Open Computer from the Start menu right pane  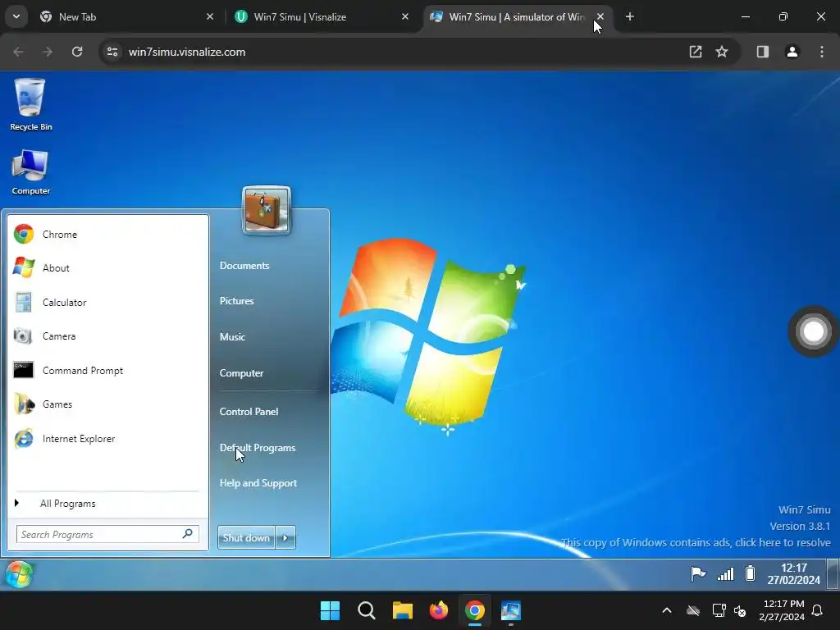click(x=242, y=373)
